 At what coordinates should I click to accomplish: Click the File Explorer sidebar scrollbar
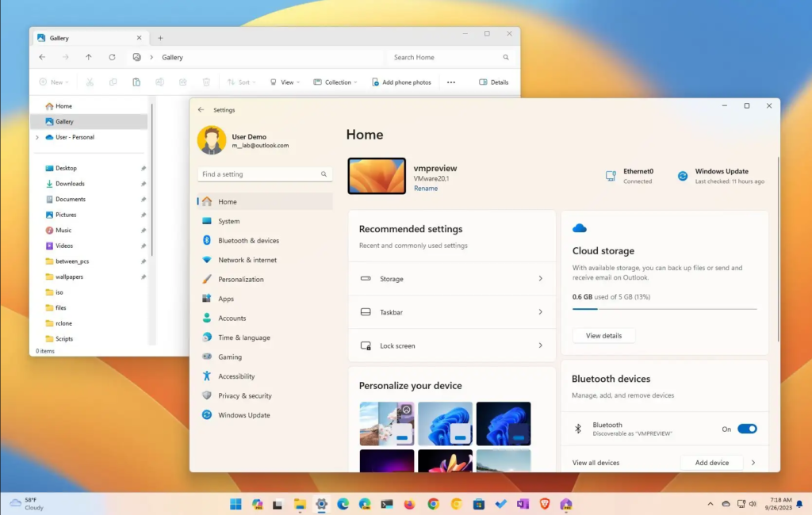coord(151,180)
